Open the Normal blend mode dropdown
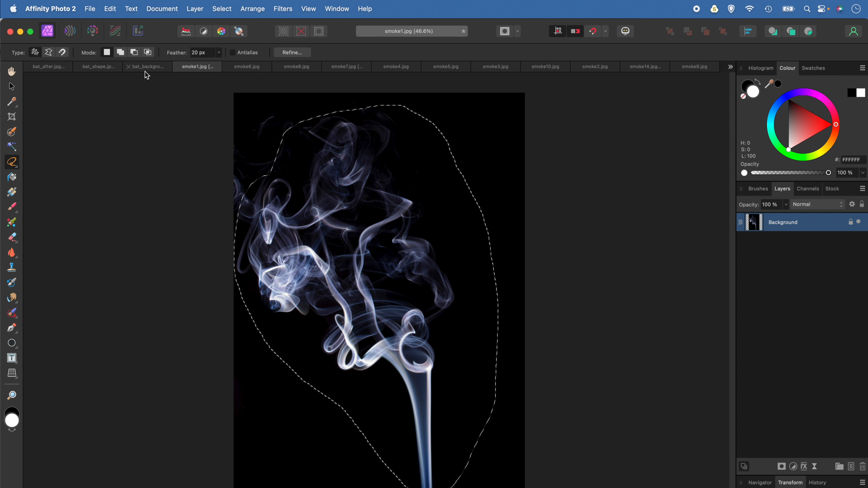 pyautogui.click(x=818, y=204)
